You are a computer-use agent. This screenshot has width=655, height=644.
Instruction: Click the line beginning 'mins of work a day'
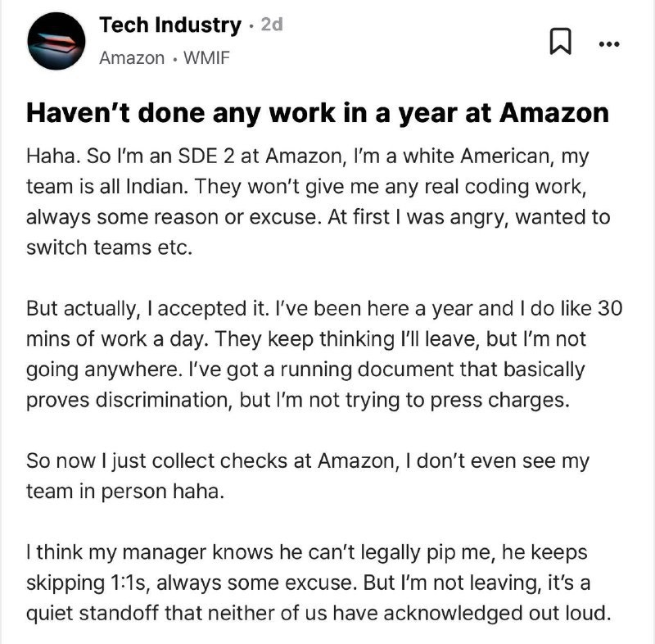point(305,339)
